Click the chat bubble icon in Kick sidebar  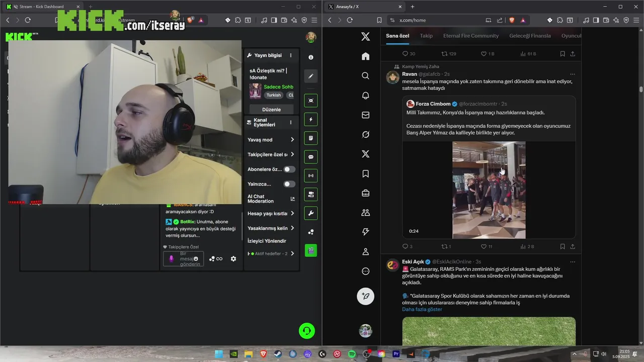pos(311,157)
